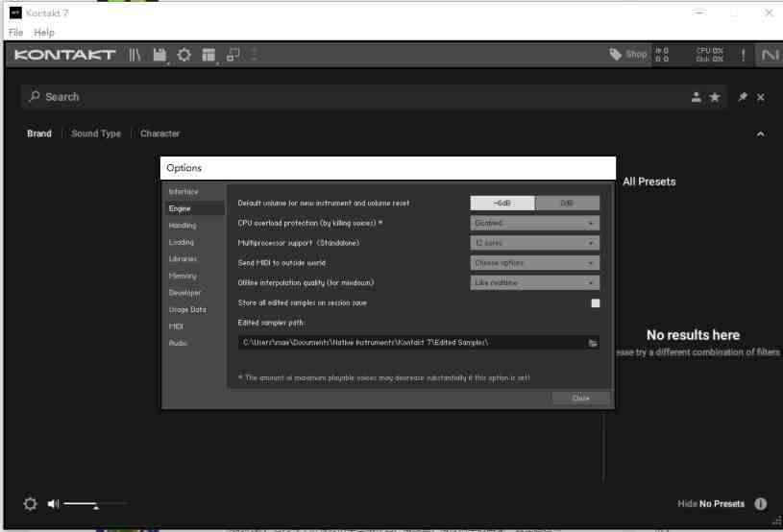
Task: Enable Store all edited samples checkbox
Action: point(595,302)
